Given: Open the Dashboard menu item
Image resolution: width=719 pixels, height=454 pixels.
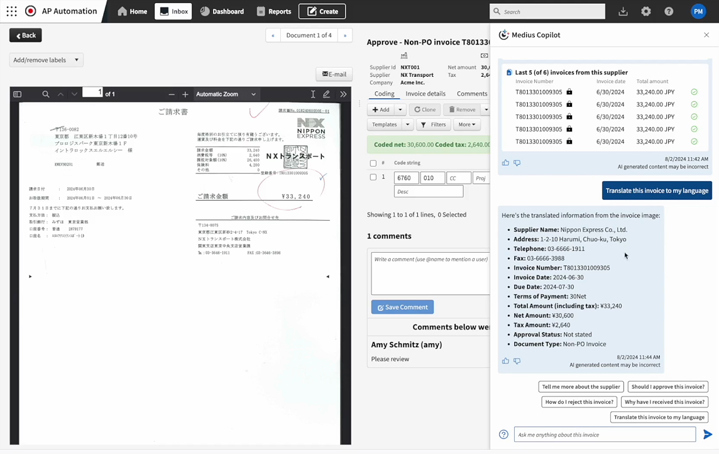Looking at the screenshot, I should [x=222, y=11].
